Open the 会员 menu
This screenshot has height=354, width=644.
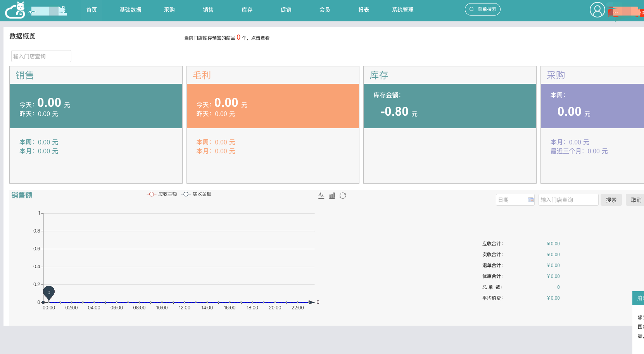point(325,10)
